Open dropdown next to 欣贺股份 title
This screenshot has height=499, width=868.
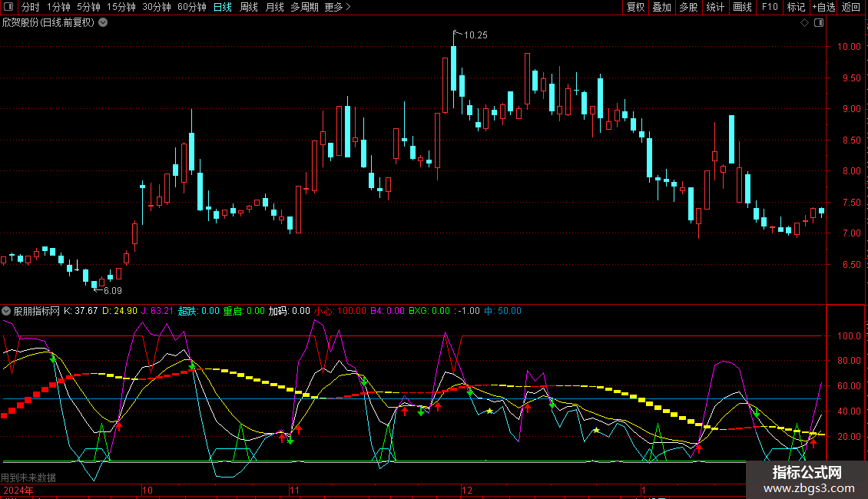(103, 23)
